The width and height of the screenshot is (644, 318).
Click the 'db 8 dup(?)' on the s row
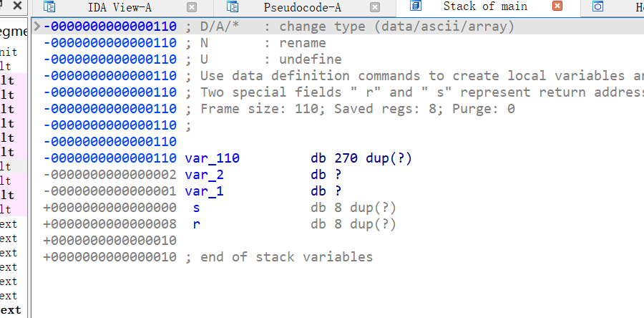(353, 208)
